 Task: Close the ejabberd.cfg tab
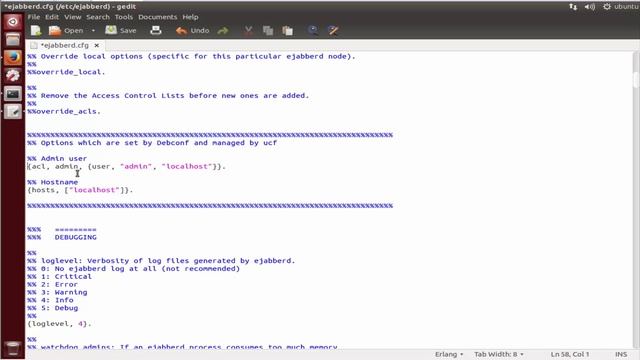tap(97, 45)
